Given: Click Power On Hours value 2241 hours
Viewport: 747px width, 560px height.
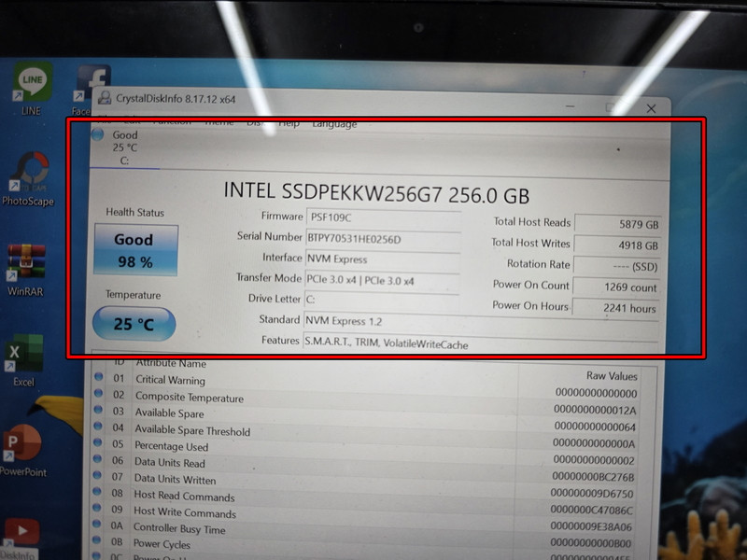Looking at the screenshot, I should 615,308.
